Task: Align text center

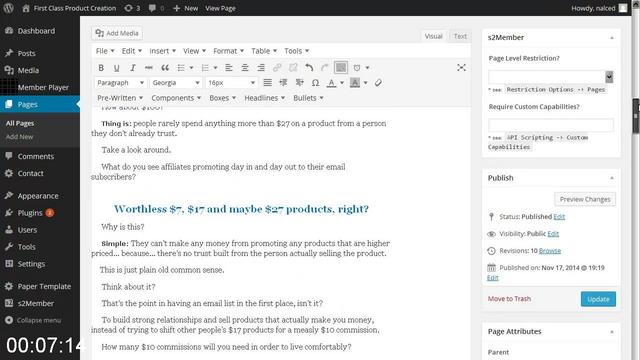Action: 245,68
